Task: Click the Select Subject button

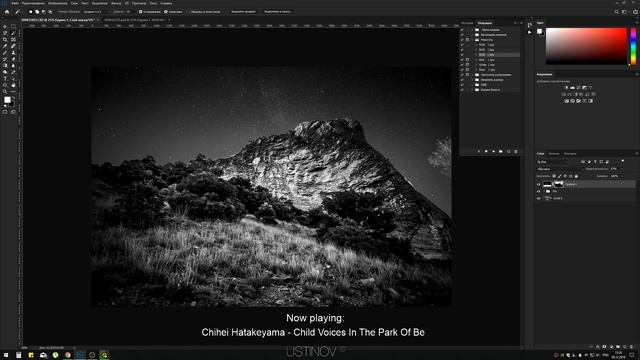Action: (243, 12)
